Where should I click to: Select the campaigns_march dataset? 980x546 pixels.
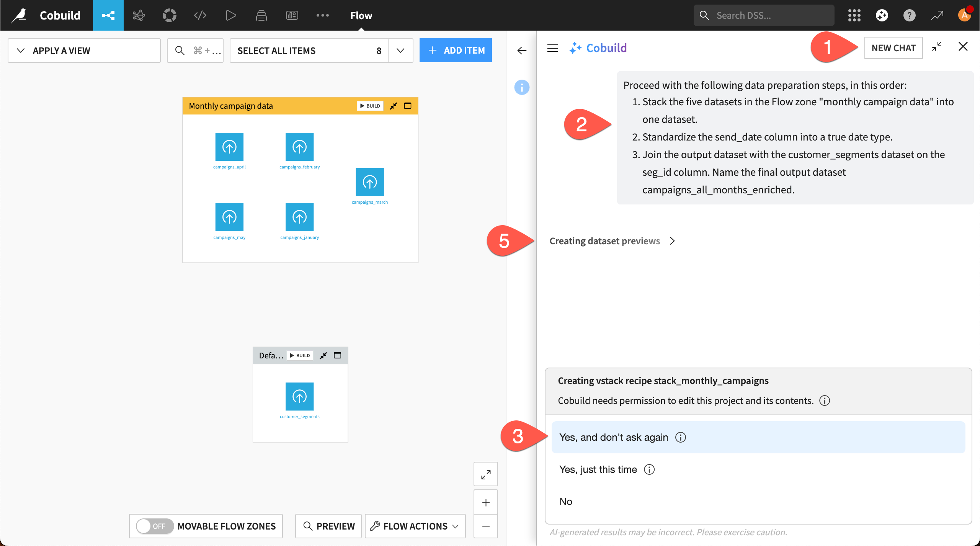[370, 182]
